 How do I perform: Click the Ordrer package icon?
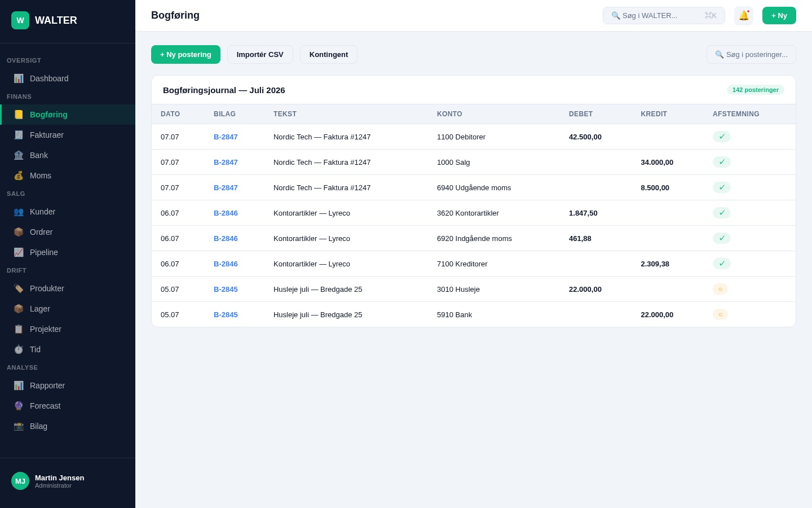point(19,232)
